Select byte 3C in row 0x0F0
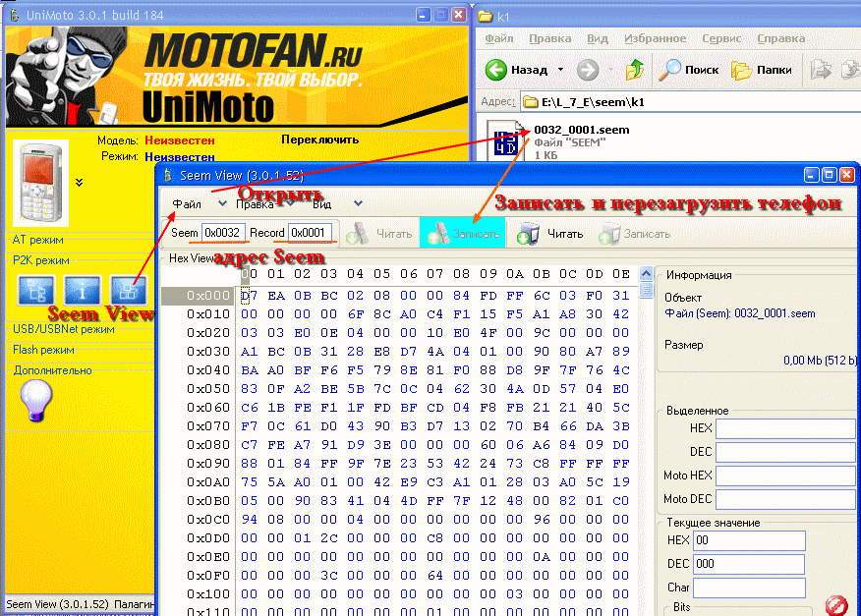 pos(329,576)
